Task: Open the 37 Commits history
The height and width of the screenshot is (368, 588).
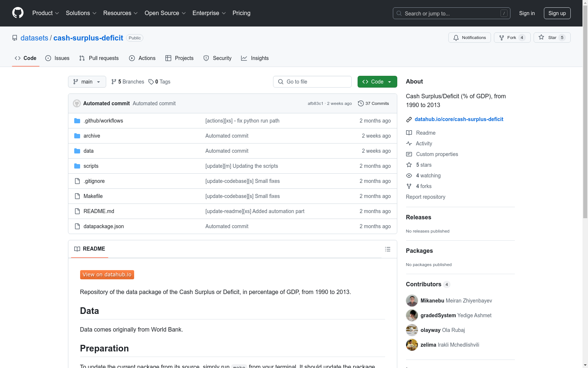Action: click(x=373, y=103)
